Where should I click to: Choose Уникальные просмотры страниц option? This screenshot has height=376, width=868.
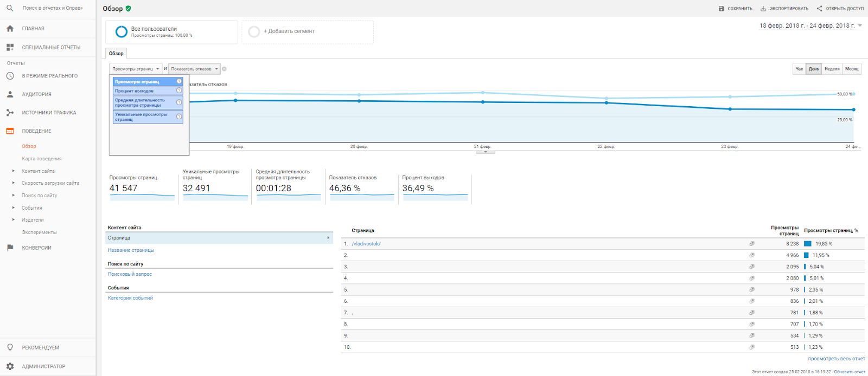tap(148, 116)
